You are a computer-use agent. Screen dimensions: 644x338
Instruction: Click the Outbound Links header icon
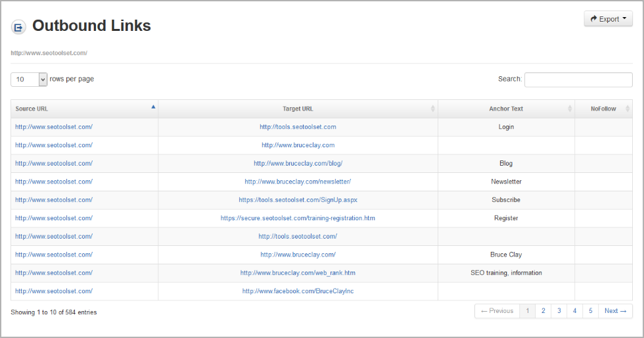(18, 27)
